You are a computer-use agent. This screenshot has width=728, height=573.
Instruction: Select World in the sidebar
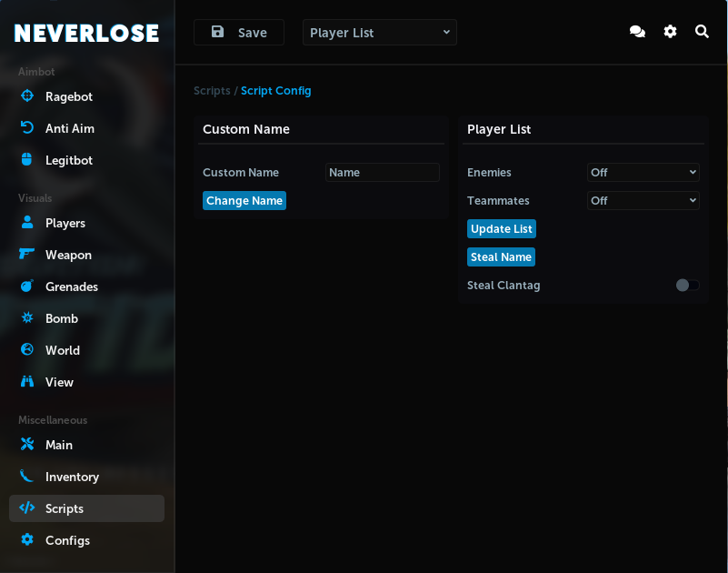point(63,350)
